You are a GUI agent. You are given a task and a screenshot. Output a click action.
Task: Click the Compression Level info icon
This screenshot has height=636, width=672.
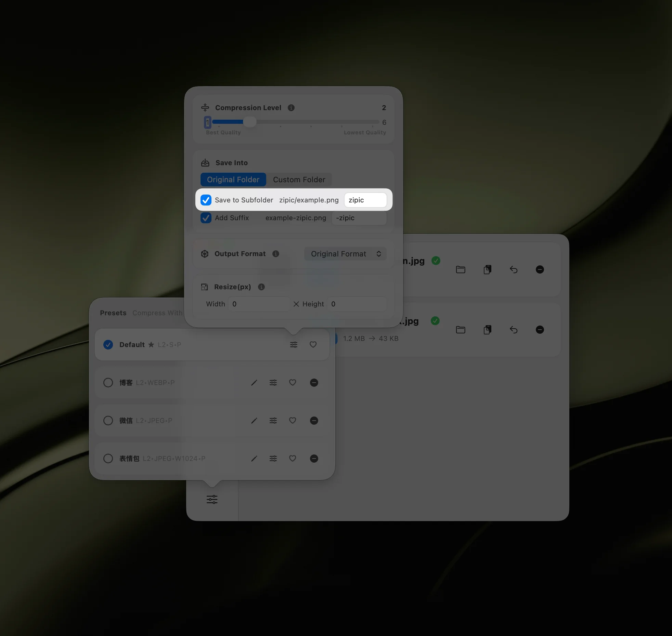tap(291, 108)
